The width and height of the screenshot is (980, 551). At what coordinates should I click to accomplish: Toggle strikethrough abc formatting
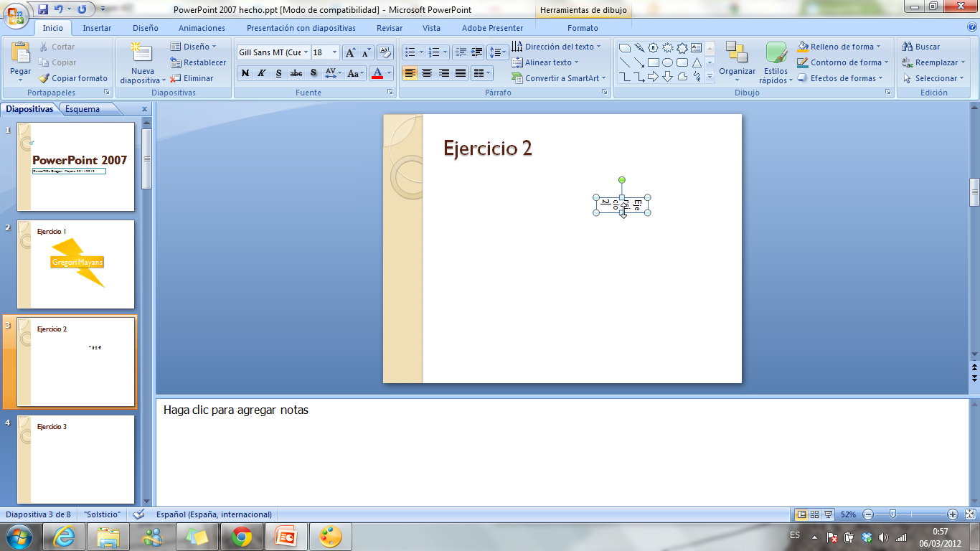tap(296, 73)
